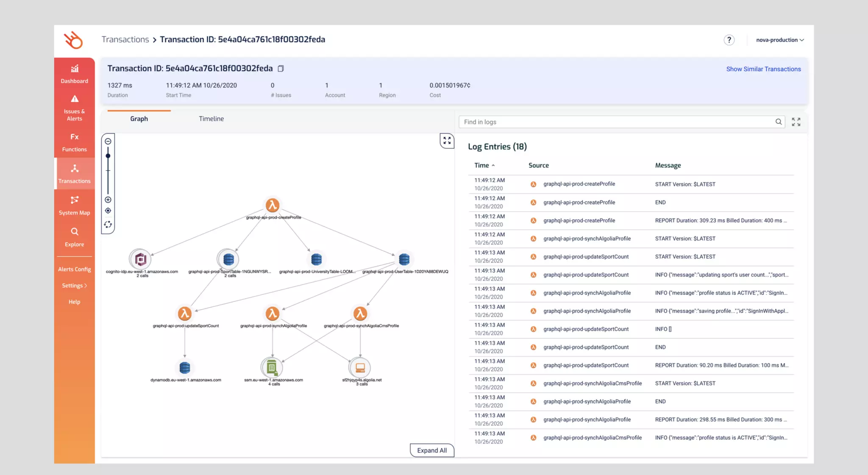Image resolution: width=868 pixels, height=475 pixels.
Task: Switch to the Timeline tab
Action: pos(211,119)
